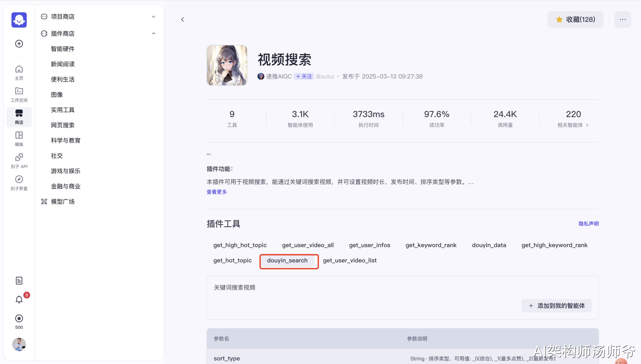The height and width of the screenshot is (364, 641).
Task: Expand the 项目商店 section chevron
Action: point(153,17)
